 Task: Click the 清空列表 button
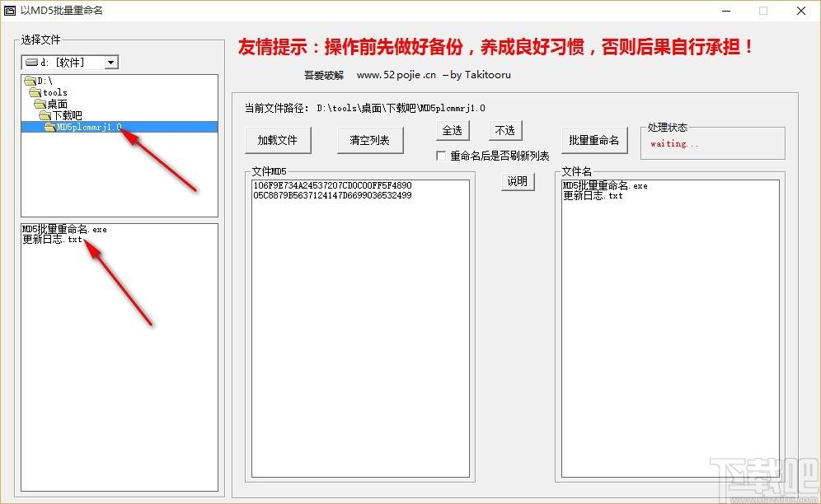[x=369, y=140]
